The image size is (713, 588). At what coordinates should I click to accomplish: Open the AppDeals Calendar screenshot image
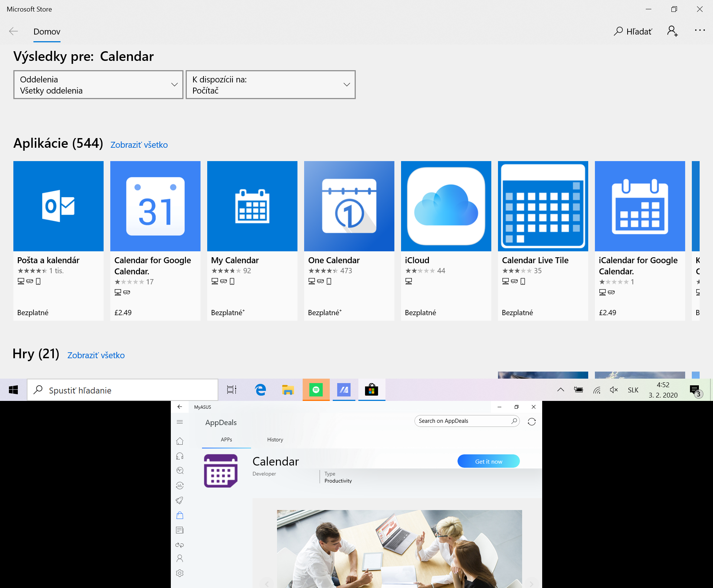399,549
